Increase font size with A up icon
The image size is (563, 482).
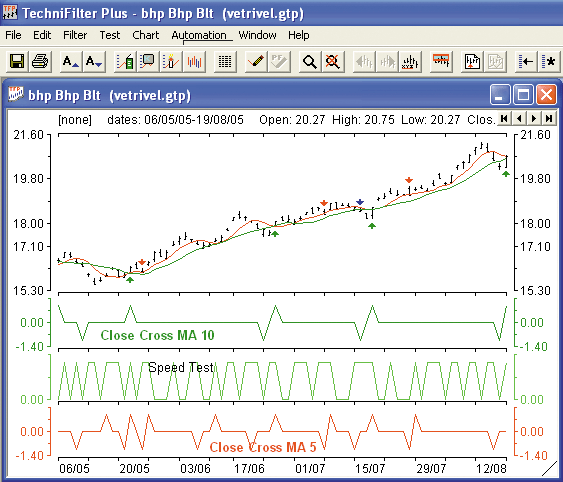click(x=70, y=62)
